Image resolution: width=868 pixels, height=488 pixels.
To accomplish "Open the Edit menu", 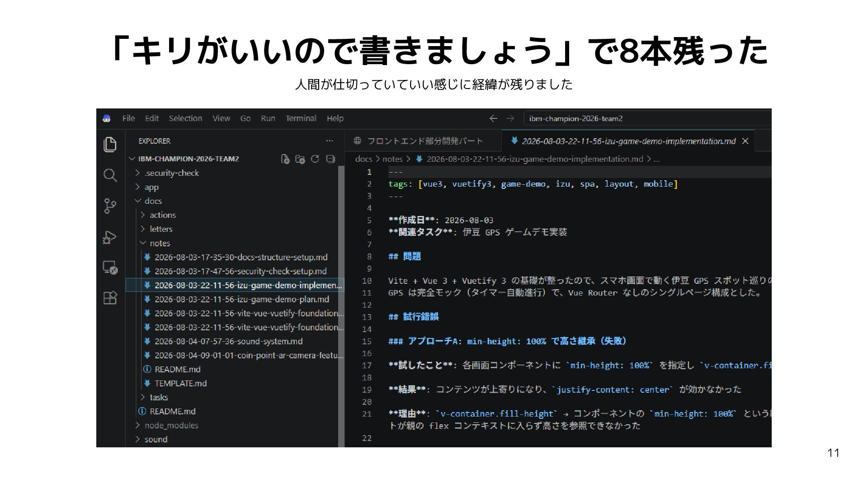I will pos(152,118).
